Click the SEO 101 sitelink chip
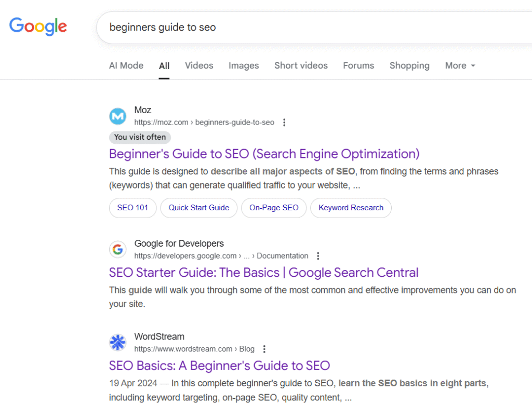532x418 pixels. pos(132,208)
